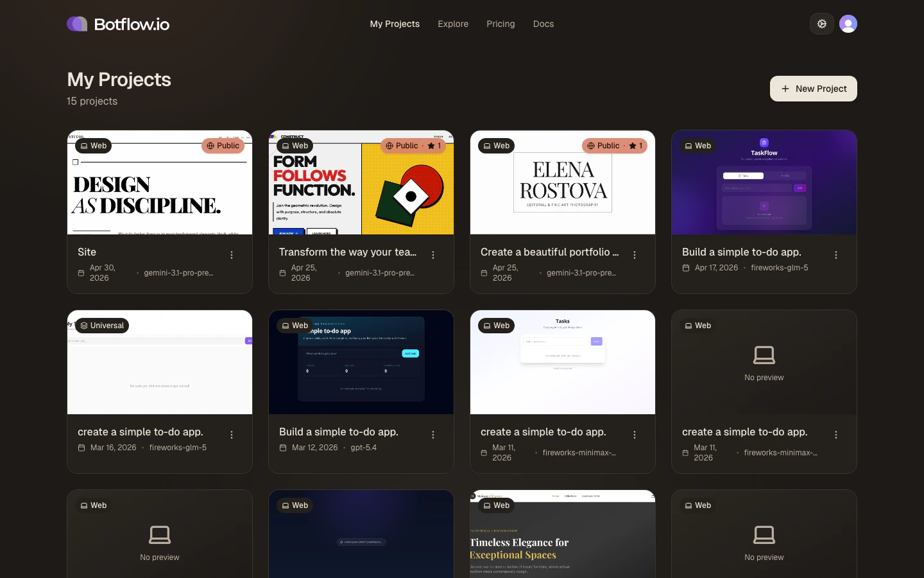Screen dimensions: 924x578
Task: Click the Web badge on TaskFlow card
Action: [x=698, y=146]
